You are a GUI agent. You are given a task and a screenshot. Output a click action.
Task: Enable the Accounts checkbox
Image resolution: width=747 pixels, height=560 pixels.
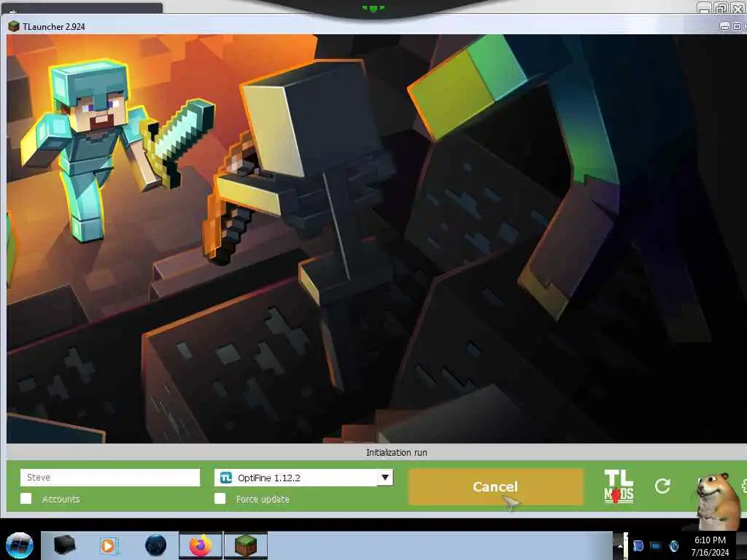coord(26,499)
